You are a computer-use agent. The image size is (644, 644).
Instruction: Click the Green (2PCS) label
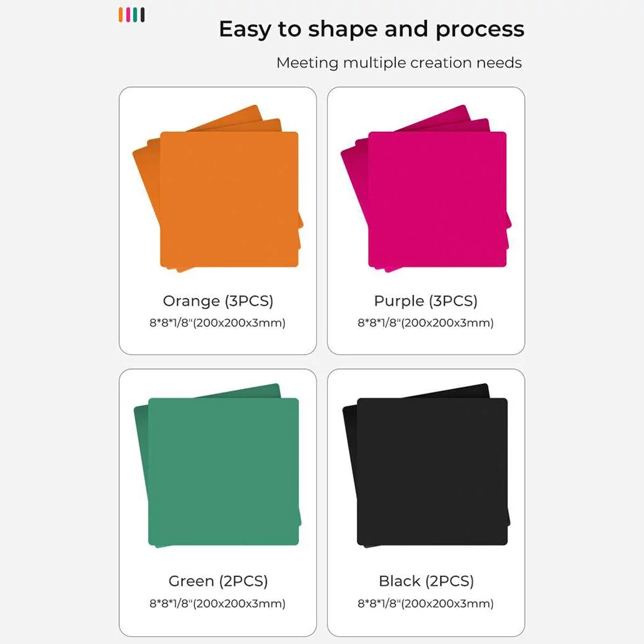coord(218,581)
